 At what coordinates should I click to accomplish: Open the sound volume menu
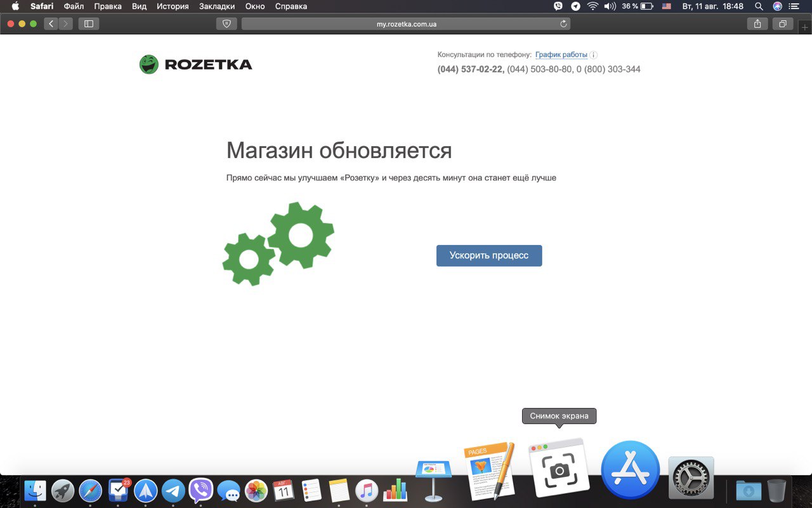610,6
